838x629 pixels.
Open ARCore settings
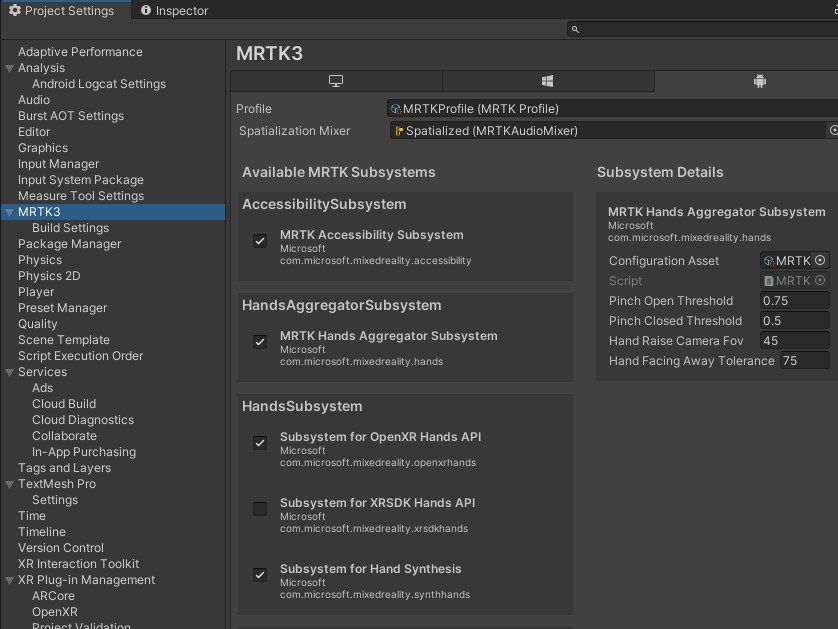53,597
